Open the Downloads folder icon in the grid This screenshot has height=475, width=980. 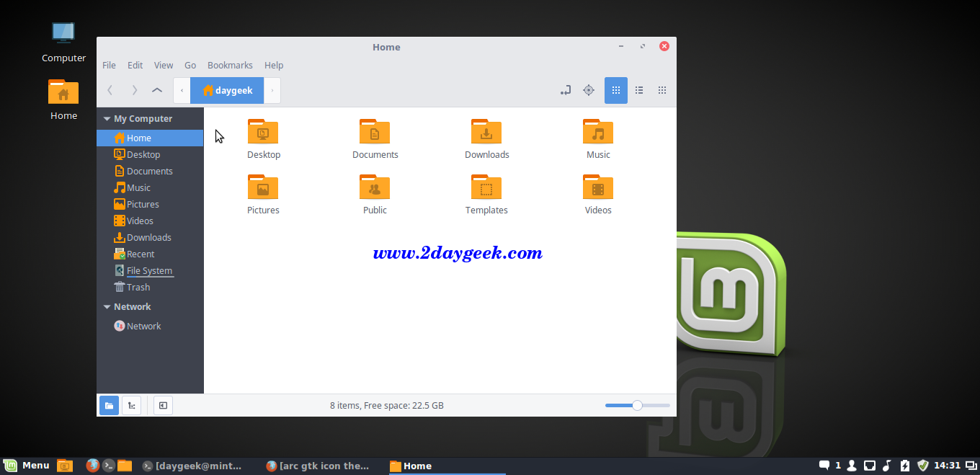[x=486, y=132]
